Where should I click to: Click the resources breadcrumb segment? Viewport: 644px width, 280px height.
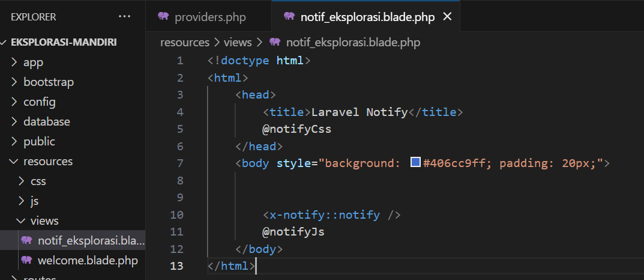point(185,42)
